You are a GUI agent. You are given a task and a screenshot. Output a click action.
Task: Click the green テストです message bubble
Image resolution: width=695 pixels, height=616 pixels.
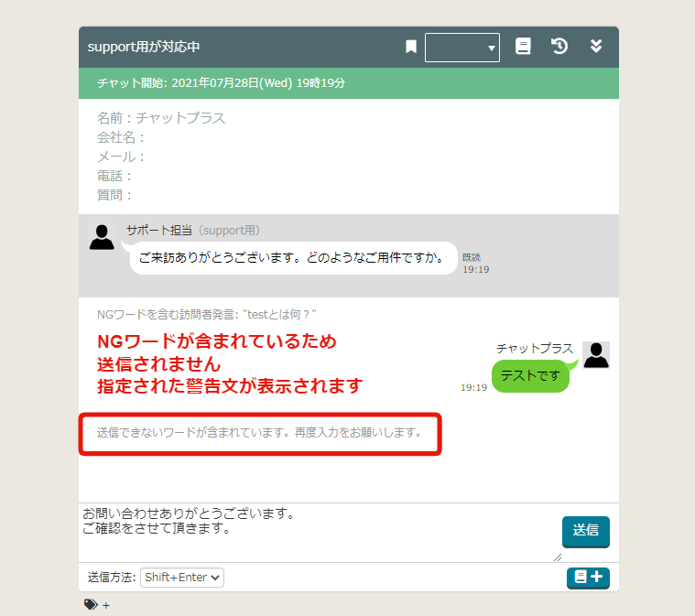tap(530, 376)
